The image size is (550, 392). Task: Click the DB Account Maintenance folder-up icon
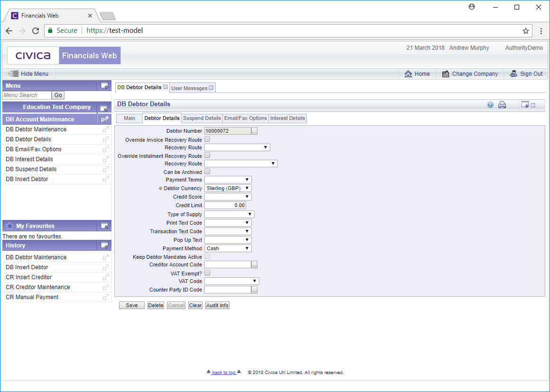[x=104, y=119]
